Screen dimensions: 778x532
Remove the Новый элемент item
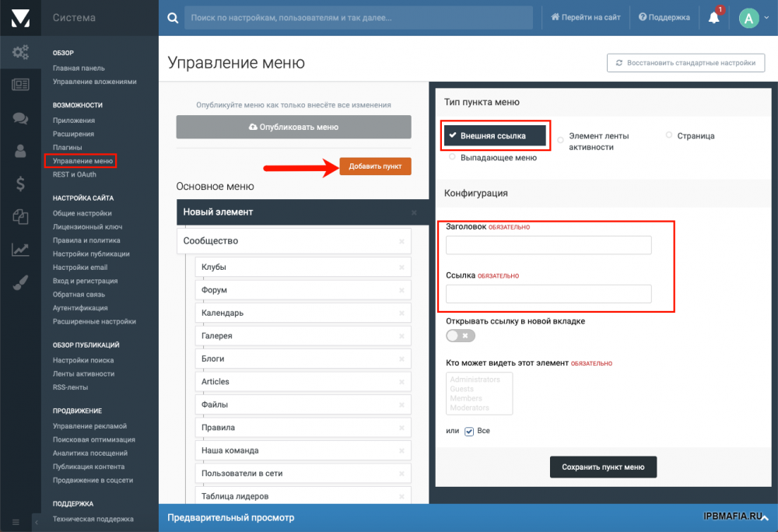[x=414, y=212]
